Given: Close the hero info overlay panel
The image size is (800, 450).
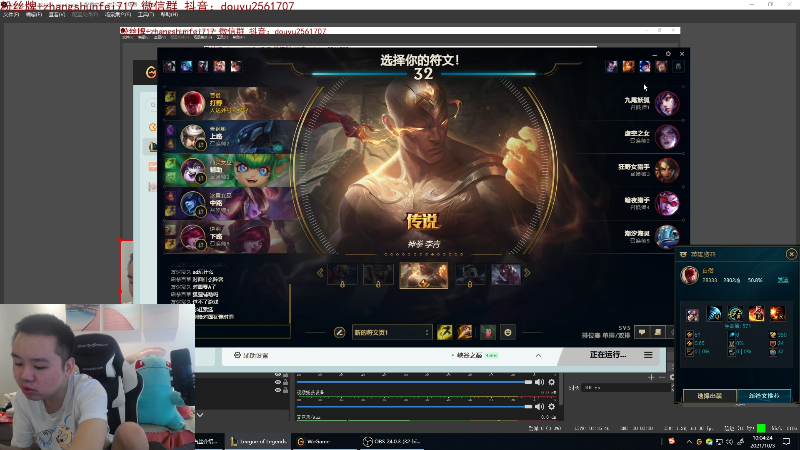Looking at the screenshot, I should pyautogui.click(x=791, y=254).
